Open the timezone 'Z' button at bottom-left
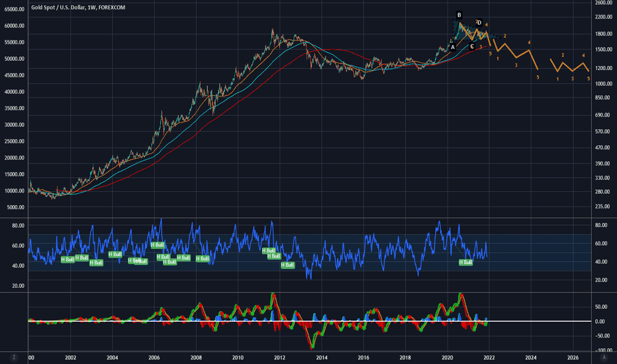The height and width of the screenshot is (364, 617). [14, 357]
